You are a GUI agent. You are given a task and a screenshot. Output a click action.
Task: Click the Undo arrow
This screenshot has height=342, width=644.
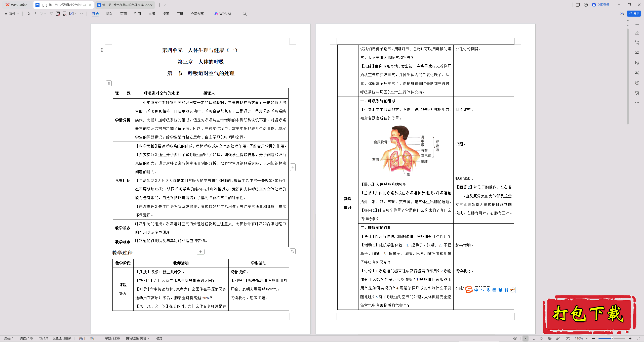coord(41,14)
